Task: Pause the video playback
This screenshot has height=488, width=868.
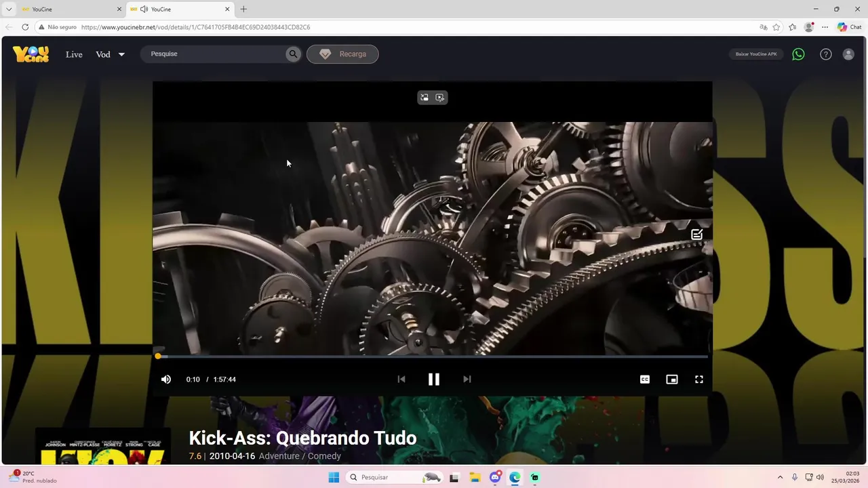Action: [x=434, y=380]
